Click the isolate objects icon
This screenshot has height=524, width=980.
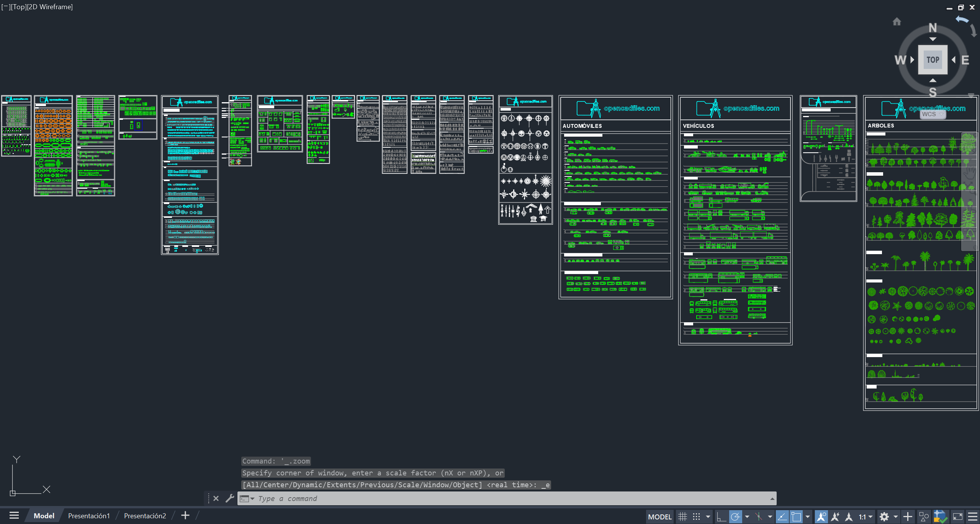click(924, 517)
